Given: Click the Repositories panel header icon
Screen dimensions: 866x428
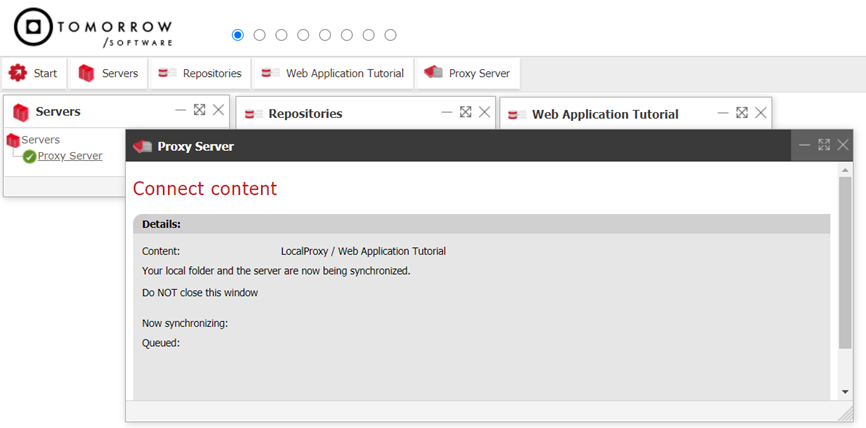Looking at the screenshot, I should pos(254,114).
